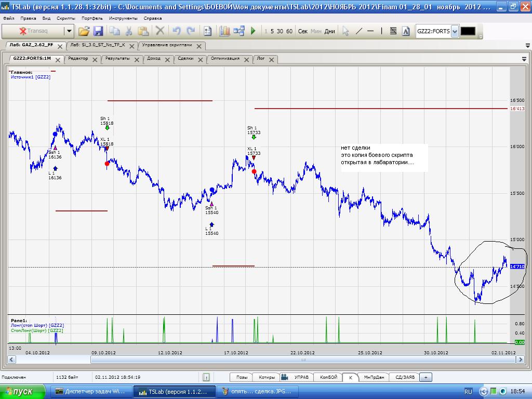Click the Котиры button in bottom bar
The width and height of the screenshot is (532, 399).
(267, 377)
